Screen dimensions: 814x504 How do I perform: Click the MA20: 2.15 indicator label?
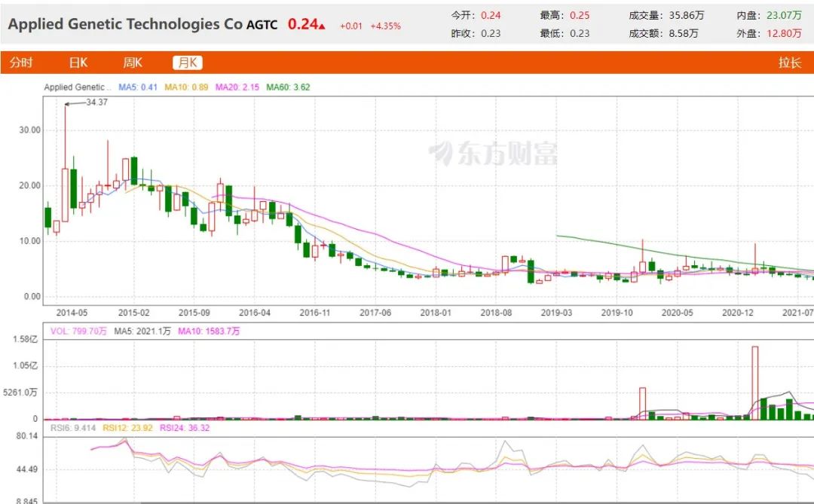[x=237, y=87]
